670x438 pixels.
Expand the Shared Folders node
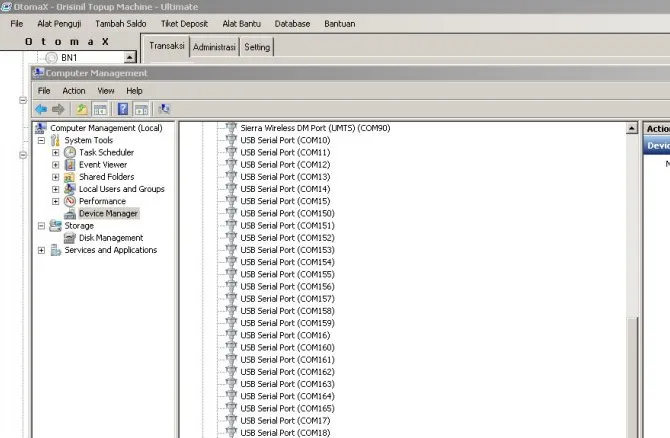tap(56, 177)
